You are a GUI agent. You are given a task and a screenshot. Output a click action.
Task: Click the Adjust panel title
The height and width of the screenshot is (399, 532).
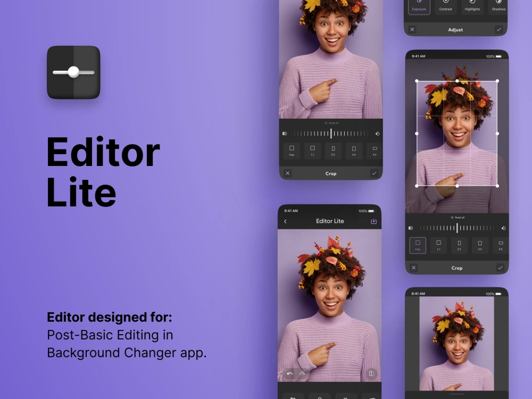pos(455,30)
